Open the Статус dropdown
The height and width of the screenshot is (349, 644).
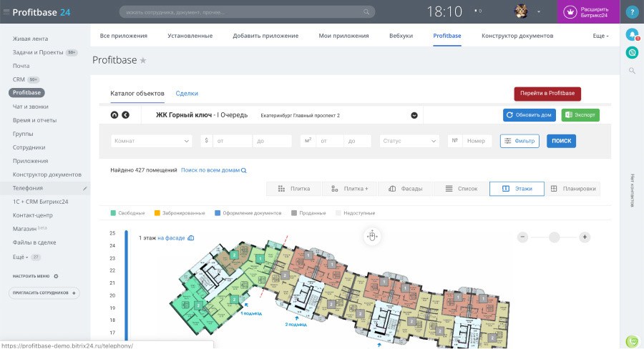pyautogui.click(x=409, y=141)
